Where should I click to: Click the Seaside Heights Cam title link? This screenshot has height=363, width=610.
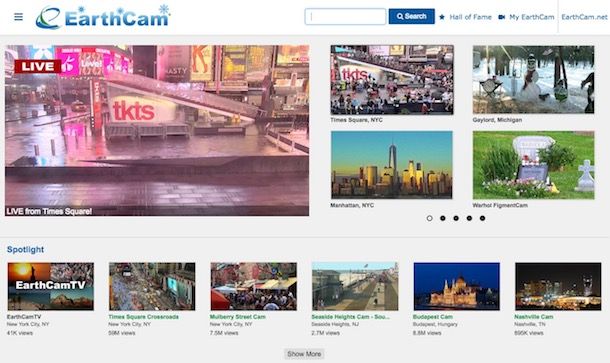(350, 317)
